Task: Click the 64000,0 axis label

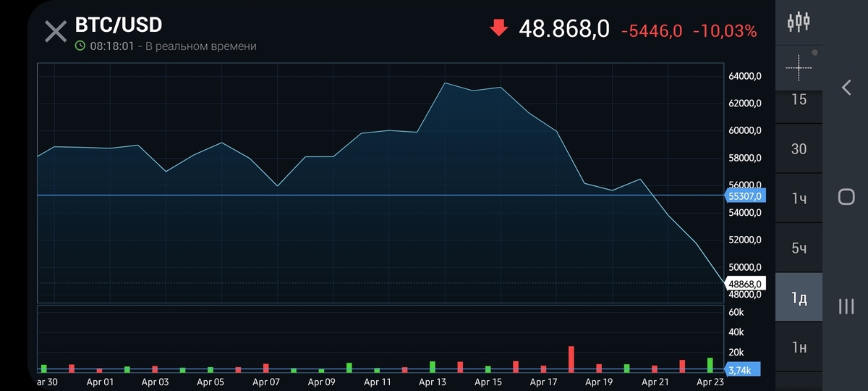Action: [744, 76]
